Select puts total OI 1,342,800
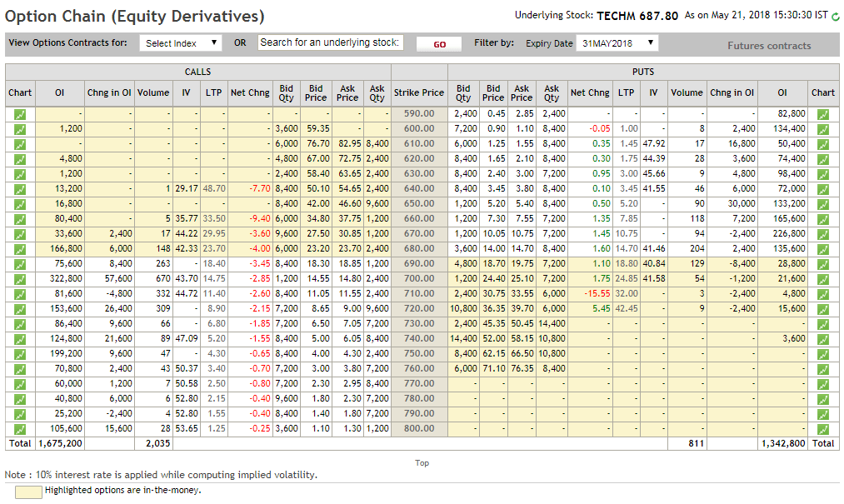The image size is (844, 504). 783,443
